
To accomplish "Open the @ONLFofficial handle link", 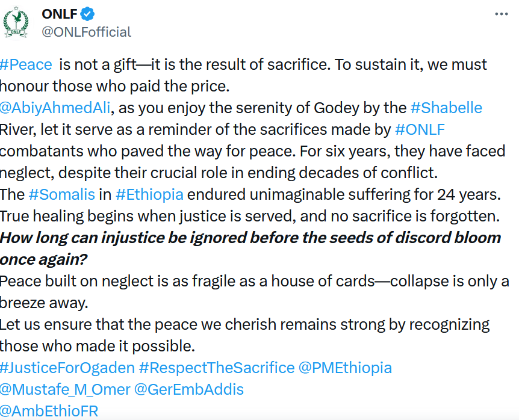I will click(x=86, y=32).
